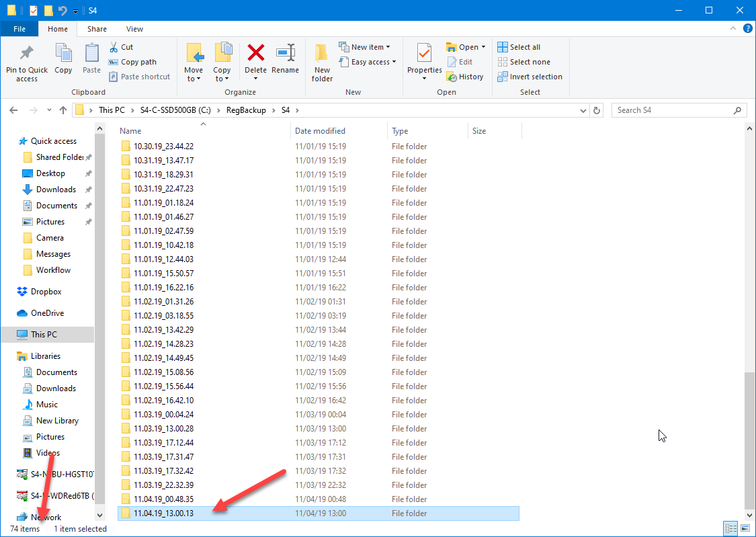Open the File menu

tap(19, 29)
